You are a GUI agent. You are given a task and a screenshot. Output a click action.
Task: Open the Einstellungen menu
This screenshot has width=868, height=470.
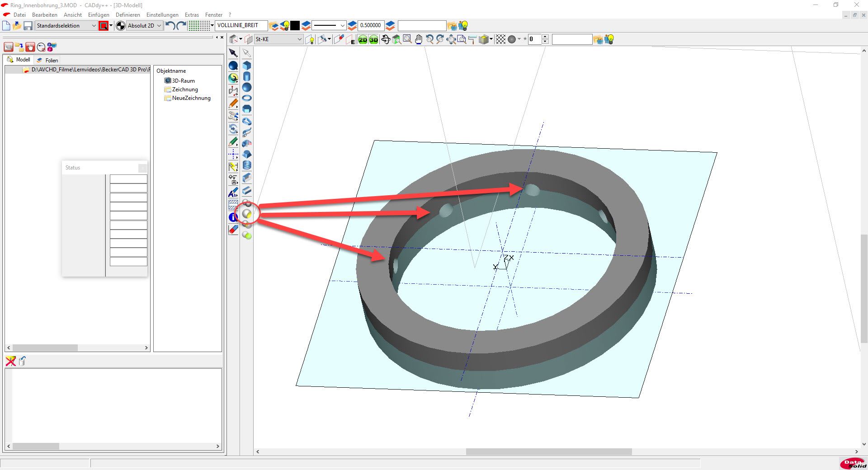click(162, 15)
